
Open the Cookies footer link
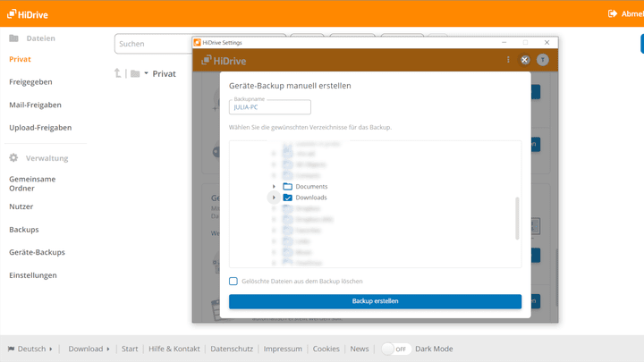click(326, 349)
